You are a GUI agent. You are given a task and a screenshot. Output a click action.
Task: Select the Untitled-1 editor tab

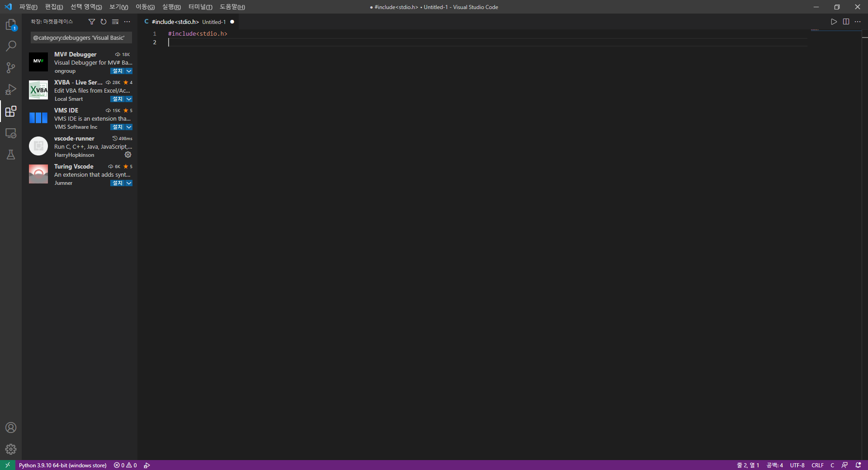(189, 22)
